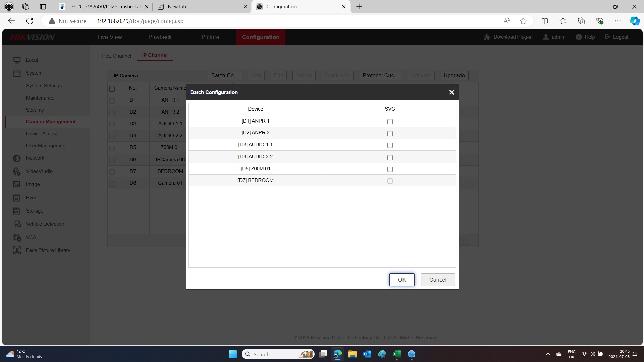Expand the System menu in sidebar

point(34,73)
